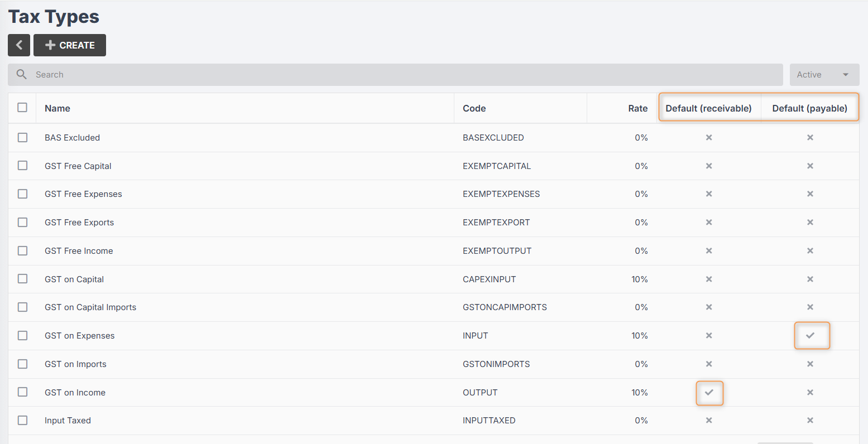
Task: Check the GST Free Income row checkbox
Action: click(22, 250)
